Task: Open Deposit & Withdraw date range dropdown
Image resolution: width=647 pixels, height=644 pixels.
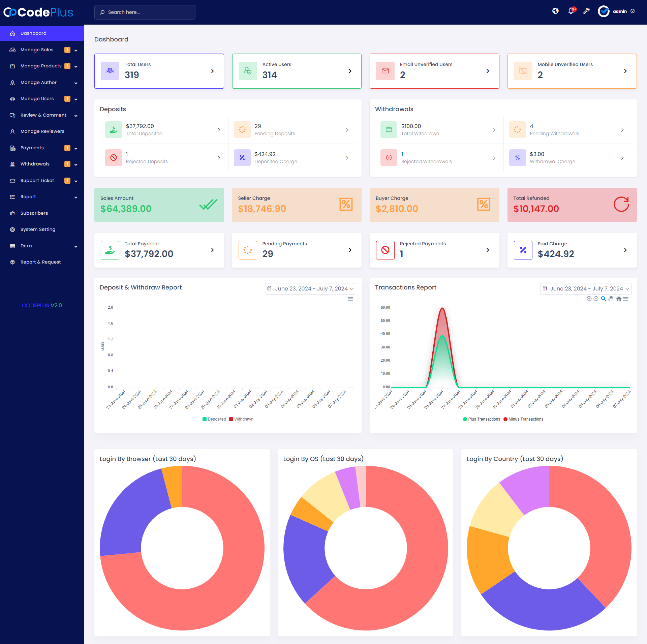Action: pos(310,289)
